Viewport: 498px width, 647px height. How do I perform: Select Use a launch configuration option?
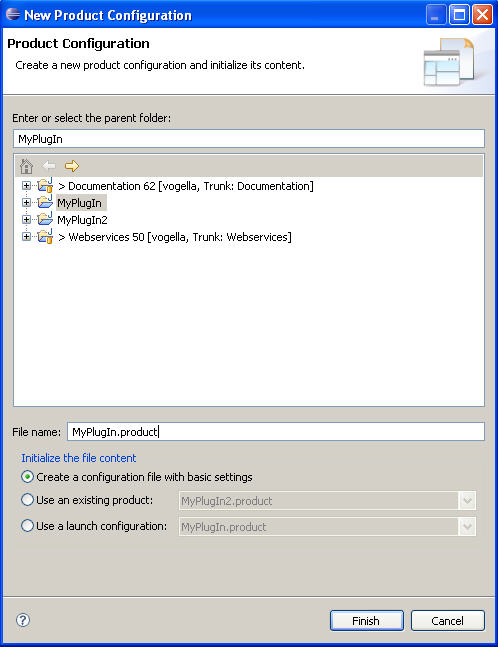(27, 526)
